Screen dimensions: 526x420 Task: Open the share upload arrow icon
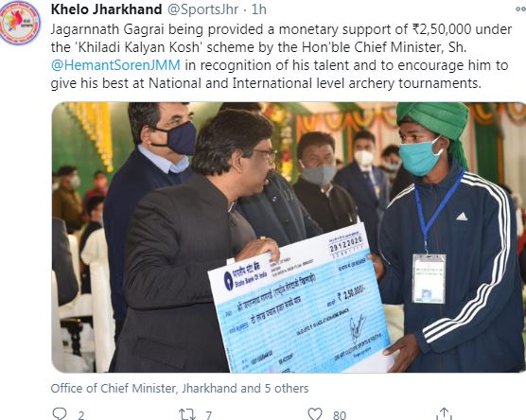(444, 414)
